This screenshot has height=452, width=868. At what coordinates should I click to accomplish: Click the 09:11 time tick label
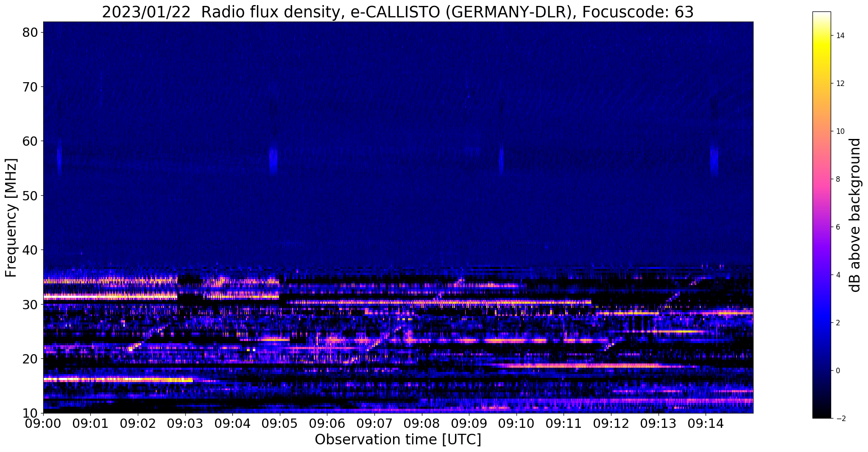tap(564, 423)
